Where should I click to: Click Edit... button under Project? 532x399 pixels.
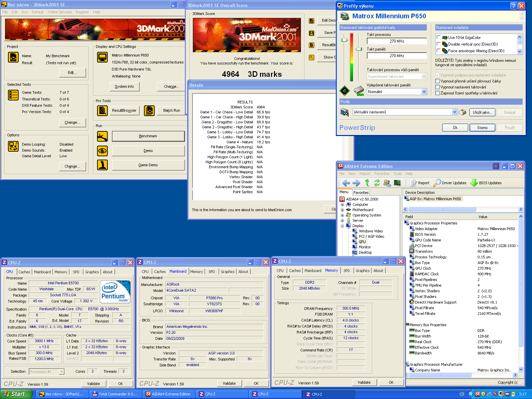72,72
